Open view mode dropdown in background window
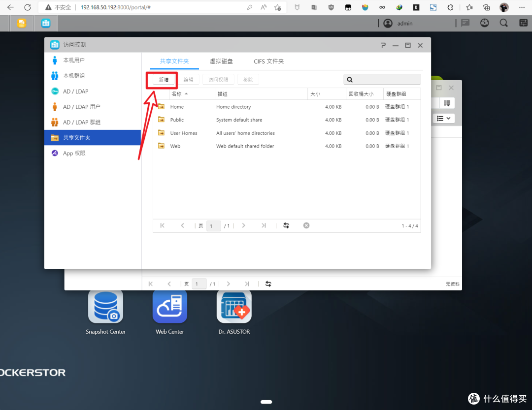532x410 pixels. [443, 119]
